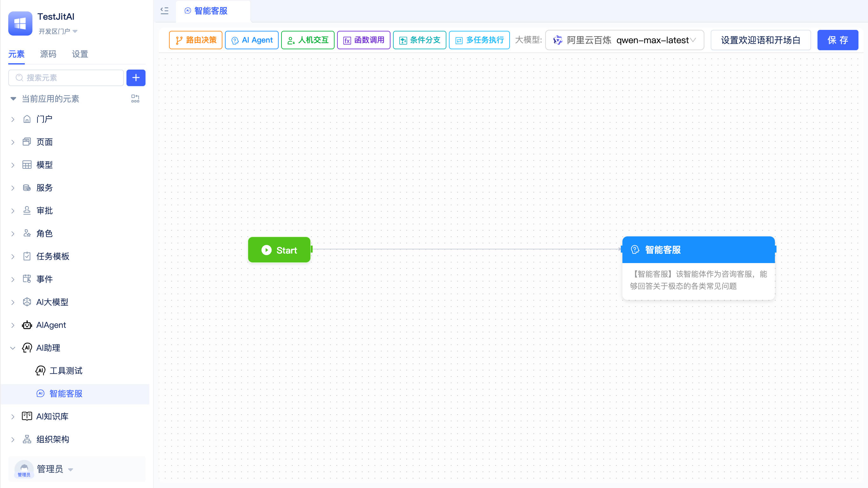The image size is (868, 488).
Task: Expand the AIAgent tree node
Action: (x=13, y=325)
